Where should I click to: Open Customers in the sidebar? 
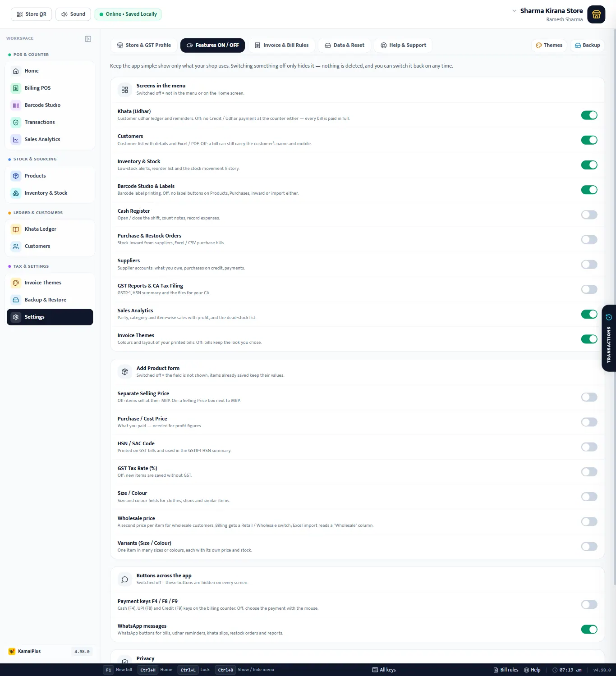[x=50, y=246]
